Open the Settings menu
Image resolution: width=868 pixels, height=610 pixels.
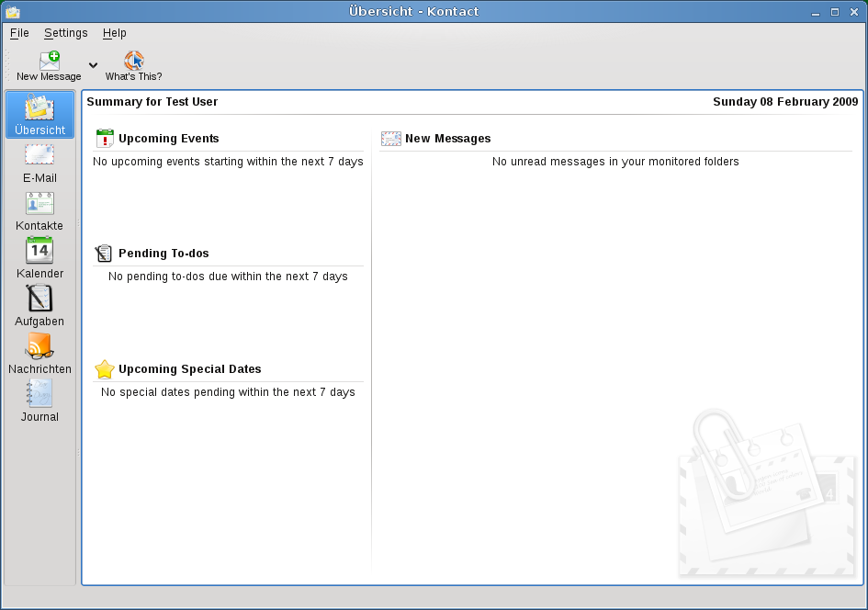(x=66, y=33)
